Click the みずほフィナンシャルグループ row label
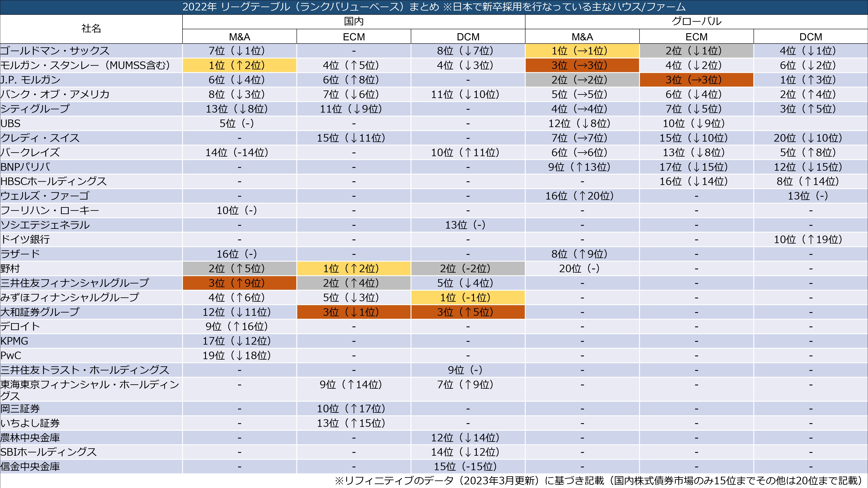This screenshot has width=868, height=488. pyautogui.click(x=70, y=298)
